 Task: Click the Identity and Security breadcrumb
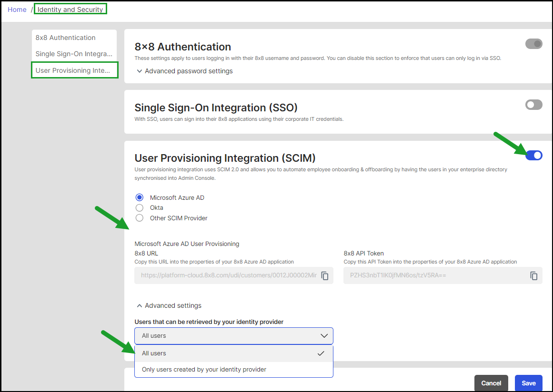click(x=70, y=10)
